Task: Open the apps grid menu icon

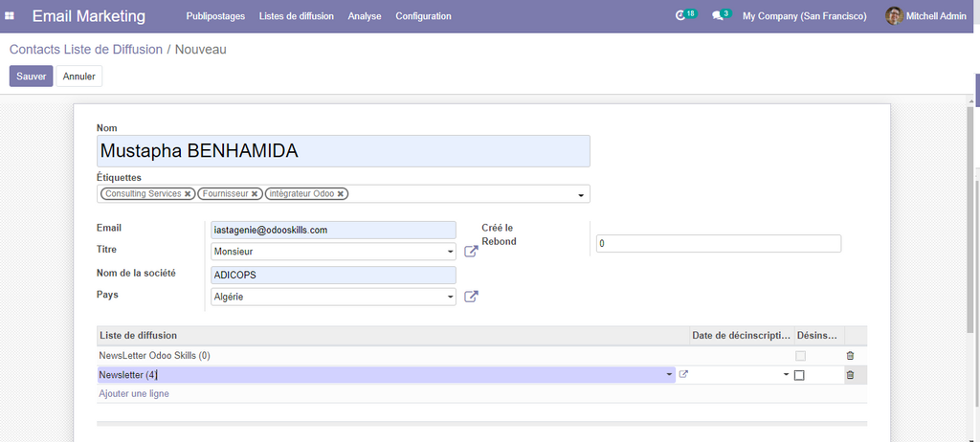Action: 11,16
